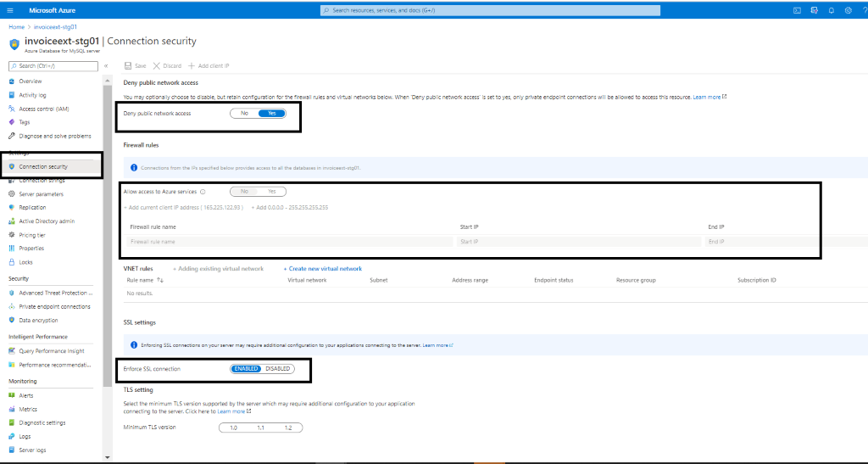This screenshot has height=464, width=868.
Task: Click the info icon beside Allow access to Azure services
Action: [x=203, y=192]
